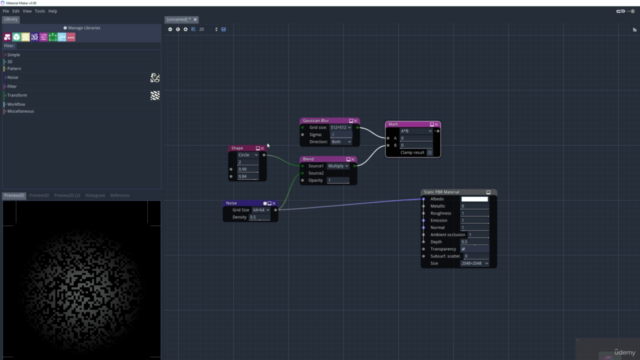Viewport: 640px width, 360px height.
Task: Minimize the Static PBR Material node
Action: click(488, 192)
